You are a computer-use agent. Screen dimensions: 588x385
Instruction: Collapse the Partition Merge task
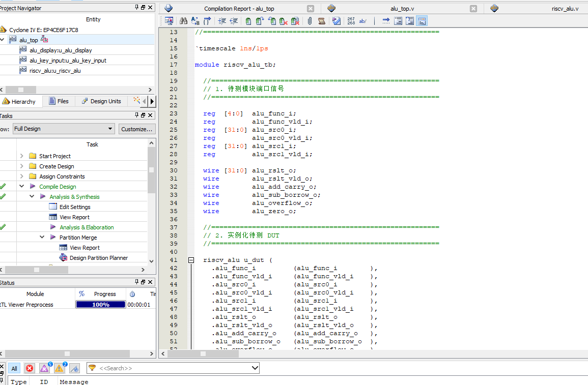(x=42, y=237)
